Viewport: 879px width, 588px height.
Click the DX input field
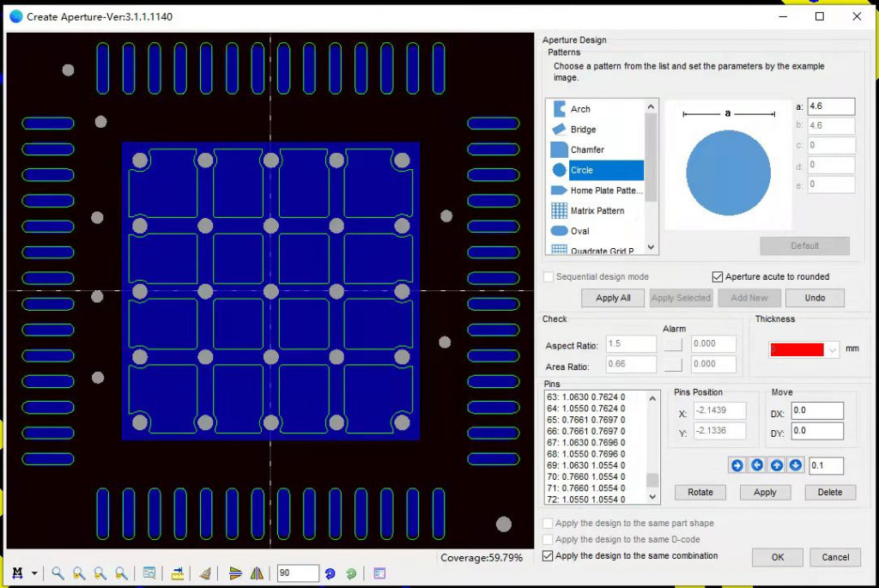point(816,411)
